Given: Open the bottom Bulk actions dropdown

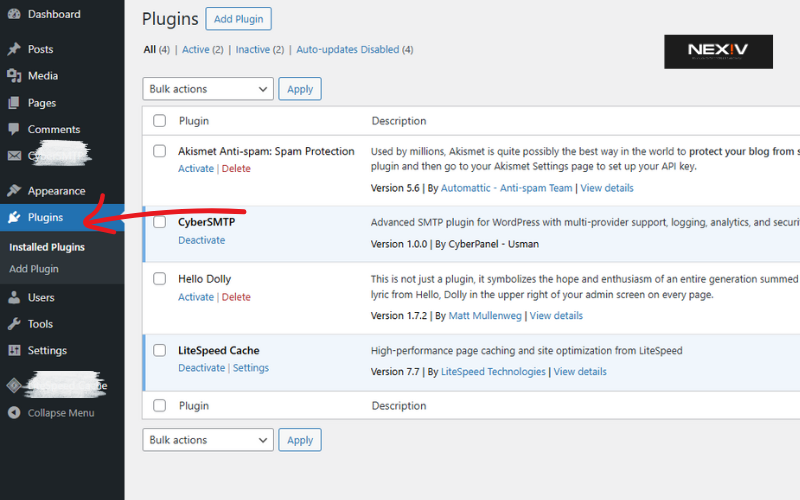Looking at the screenshot, I should [x=208, y=440].
